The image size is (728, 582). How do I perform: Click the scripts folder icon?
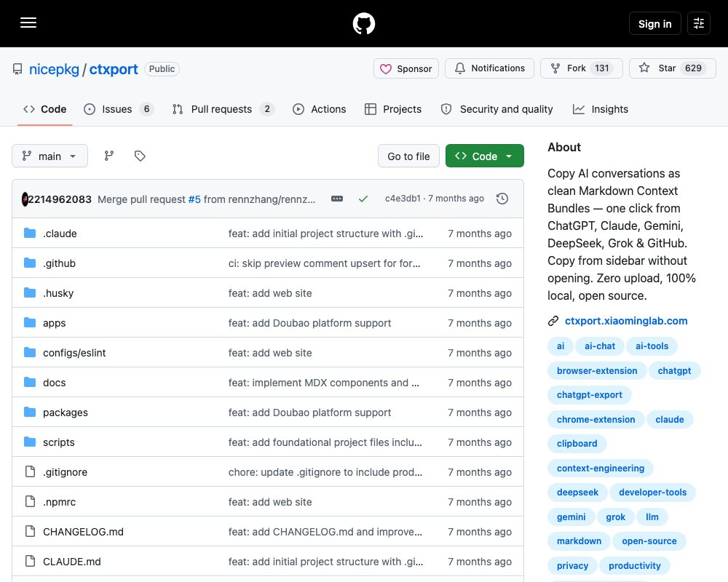(x=30, y=442)
